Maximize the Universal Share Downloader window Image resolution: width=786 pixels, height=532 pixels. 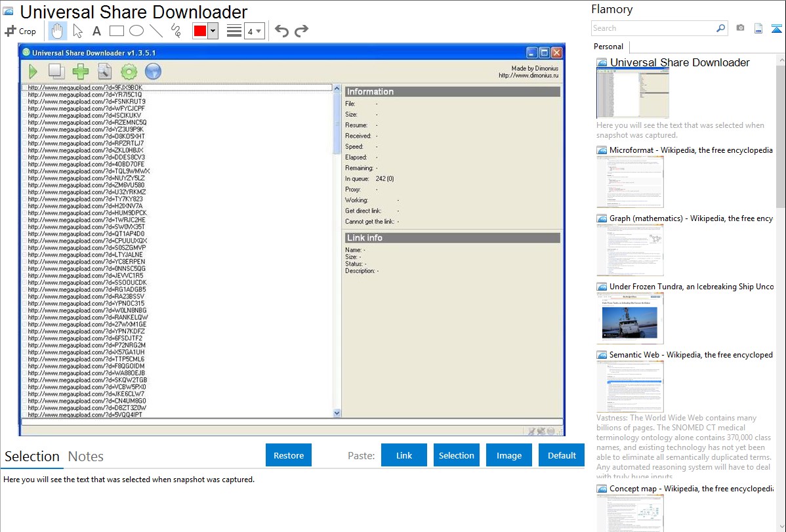(x=544, y=52)
